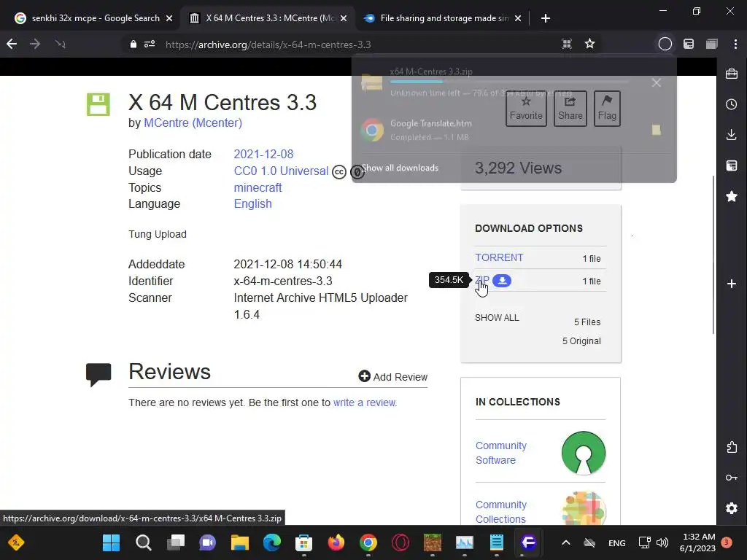
Task: Click the 2021-12-08 publication date link
Action: (263, 155)
